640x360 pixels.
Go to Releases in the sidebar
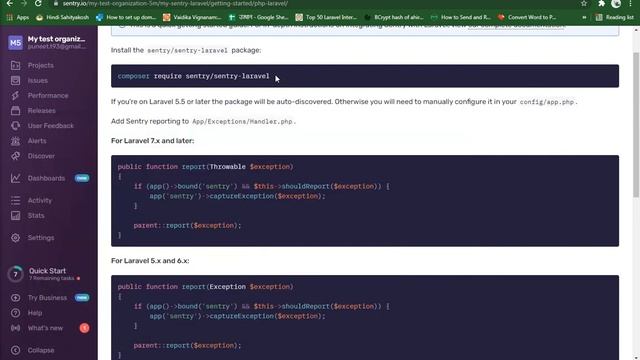(x=42, y=111)
